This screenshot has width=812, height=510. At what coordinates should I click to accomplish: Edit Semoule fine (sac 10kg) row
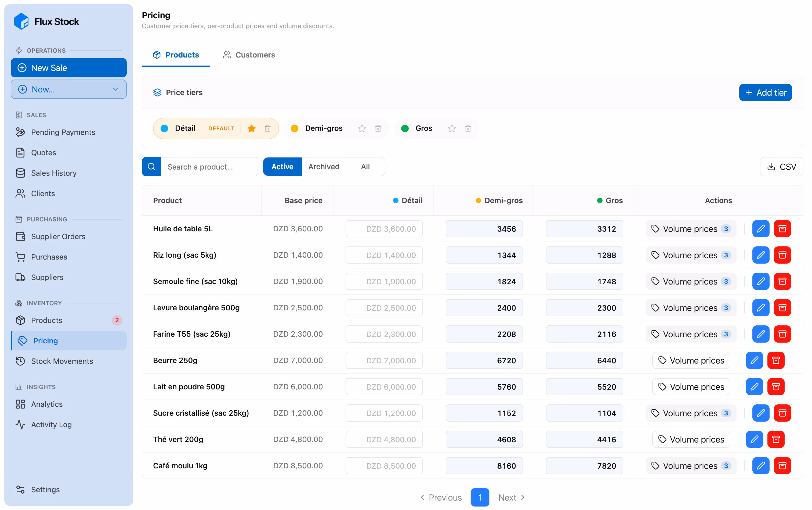[761, 281]
